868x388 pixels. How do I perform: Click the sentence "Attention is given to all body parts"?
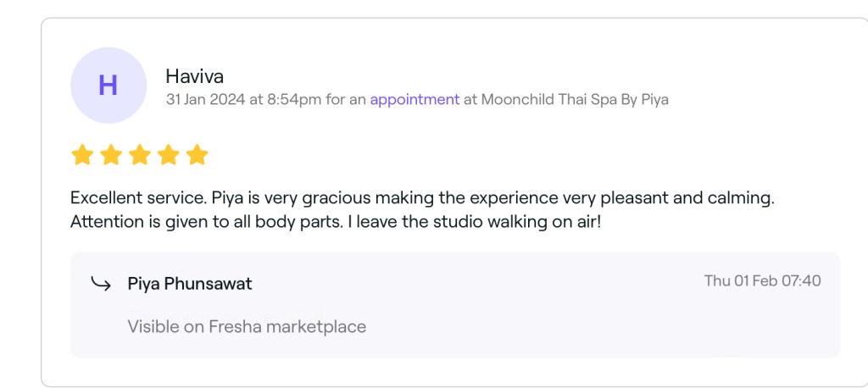coord(198,222)
